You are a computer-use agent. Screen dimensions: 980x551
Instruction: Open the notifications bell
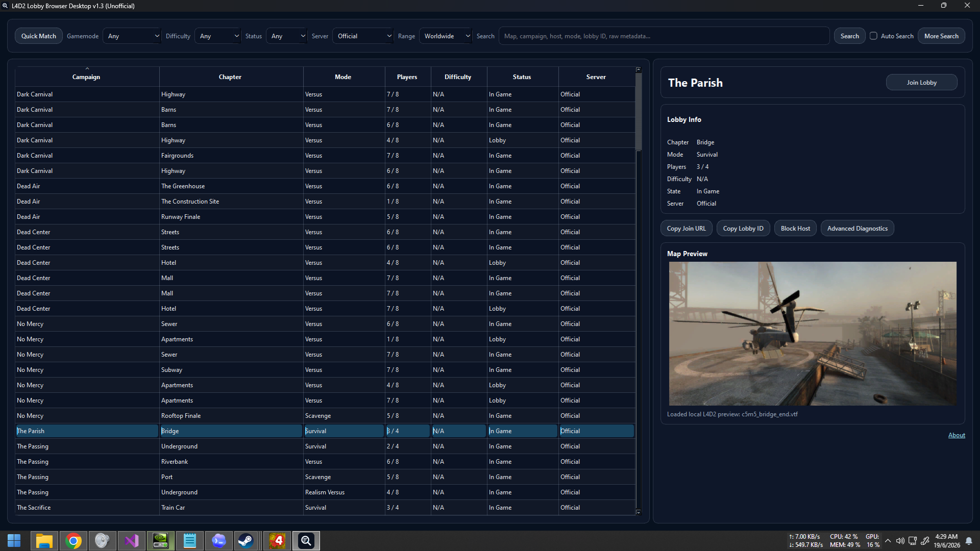point(969,541)
